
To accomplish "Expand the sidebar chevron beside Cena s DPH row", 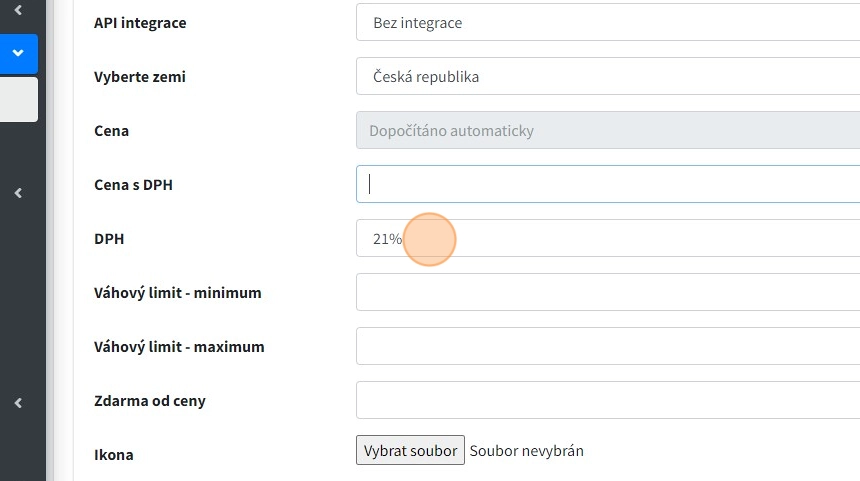I will (x=18, y=193).
